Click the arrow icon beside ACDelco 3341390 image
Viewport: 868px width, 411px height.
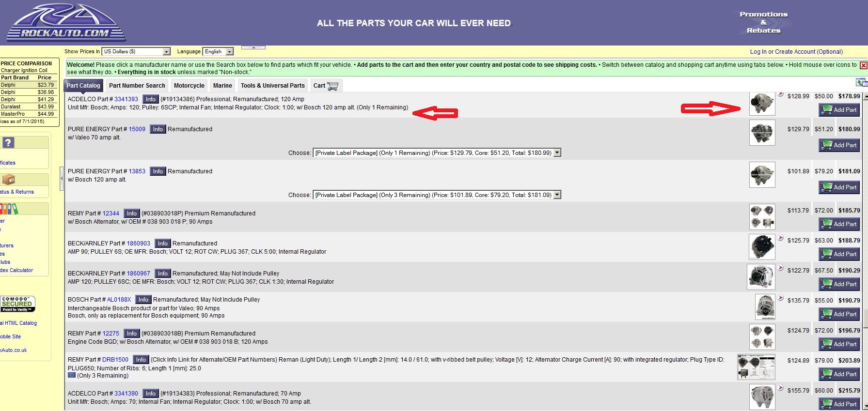(780, 388)
